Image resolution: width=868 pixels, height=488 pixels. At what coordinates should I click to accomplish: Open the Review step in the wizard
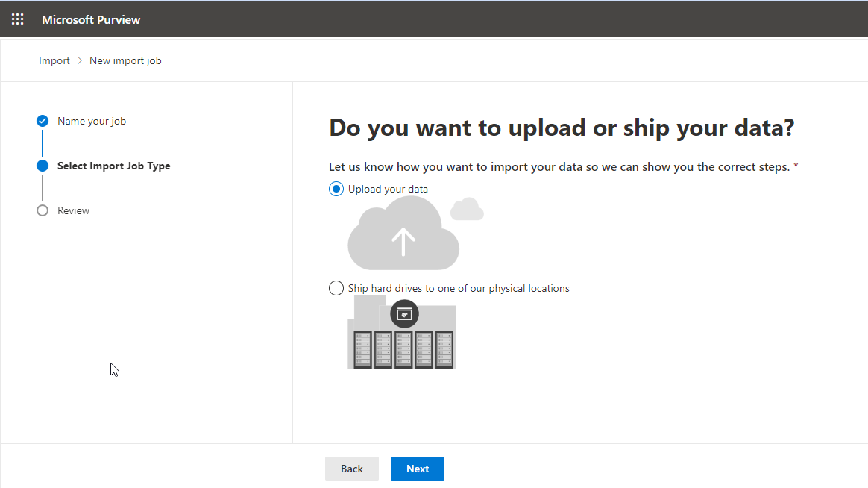[x=73, y=210]
